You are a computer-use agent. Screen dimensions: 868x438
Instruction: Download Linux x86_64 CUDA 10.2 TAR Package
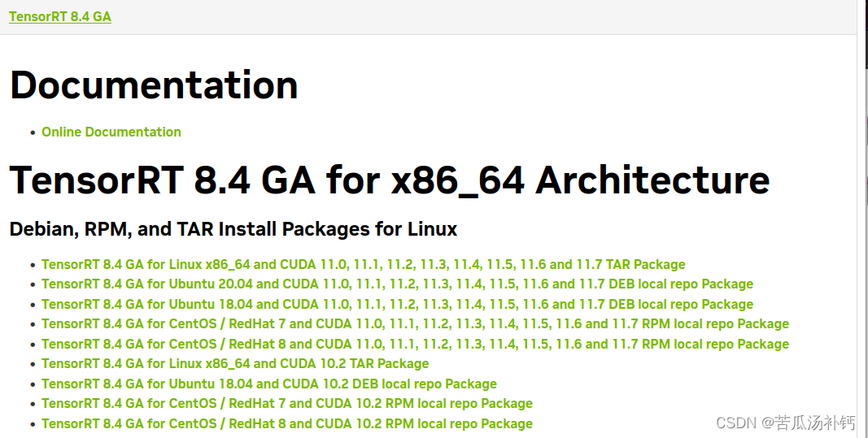pyautogui.click(x=235, y=364)
